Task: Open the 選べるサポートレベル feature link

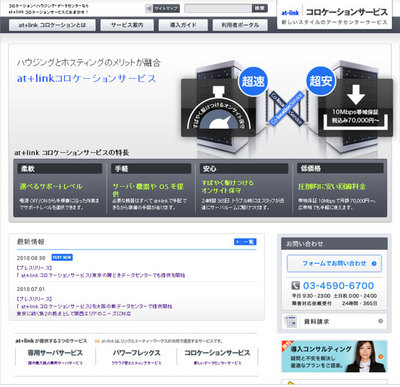Action: tap(51, 187)
